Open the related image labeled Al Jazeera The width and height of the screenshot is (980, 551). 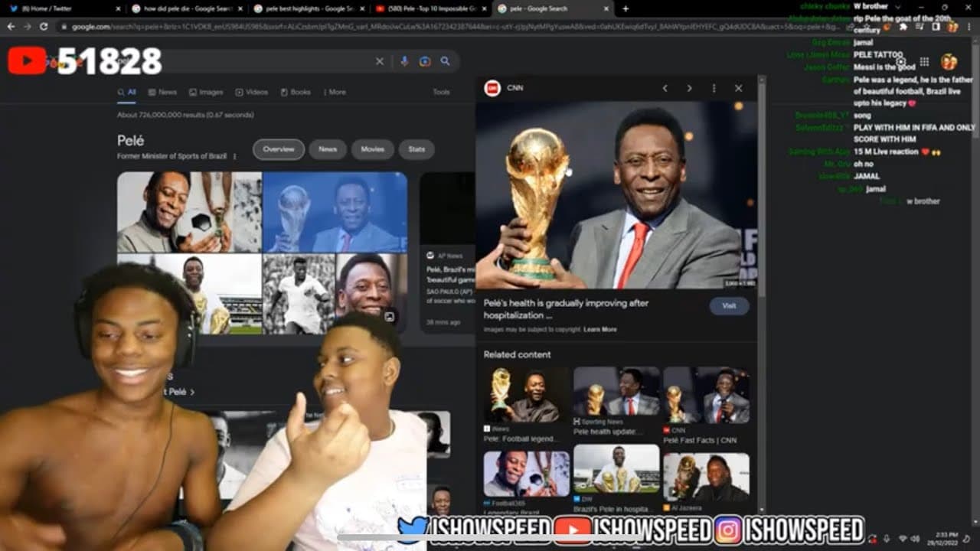[707, 476]
